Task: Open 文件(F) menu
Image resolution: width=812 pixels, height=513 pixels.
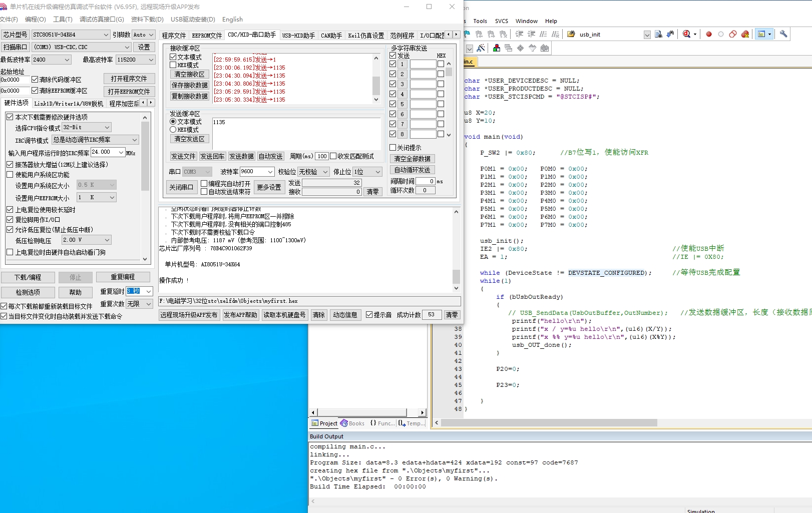Action: tap(9, 20)
